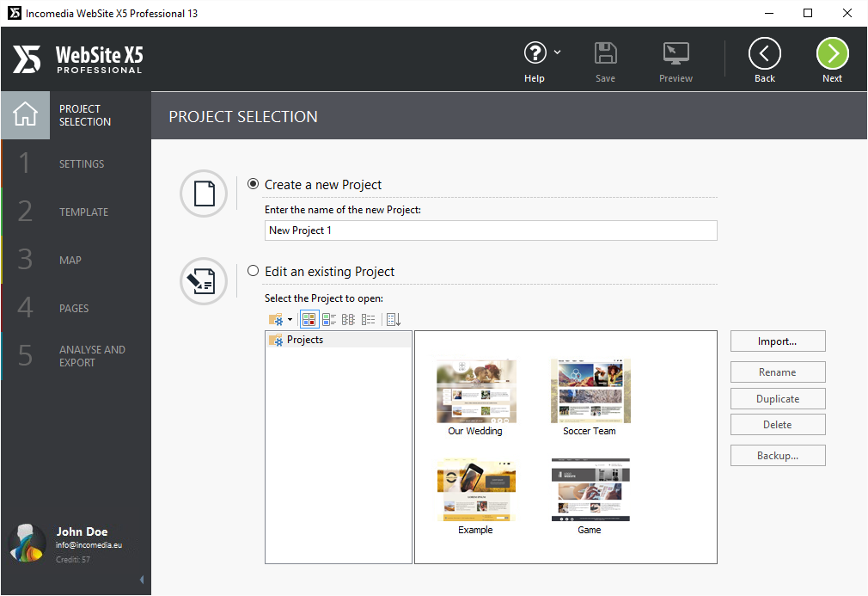Image resolution: width=868 pixels, height=596 pixels.
Task: Click the info@incomedia.eu email text
Action: pyautogui.click(x=89, y=545)
